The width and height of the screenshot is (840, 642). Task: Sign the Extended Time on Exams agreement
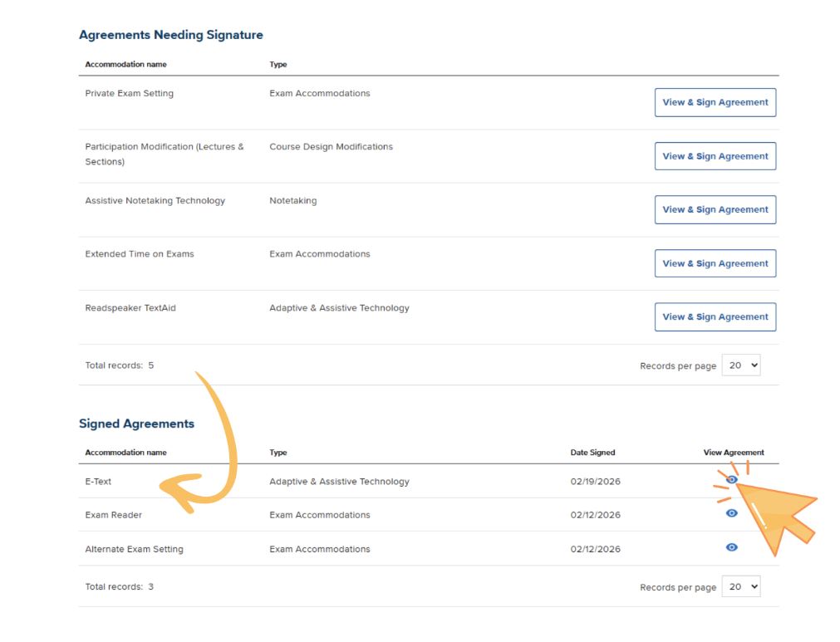pyautogui.click(x=715, y=263)
